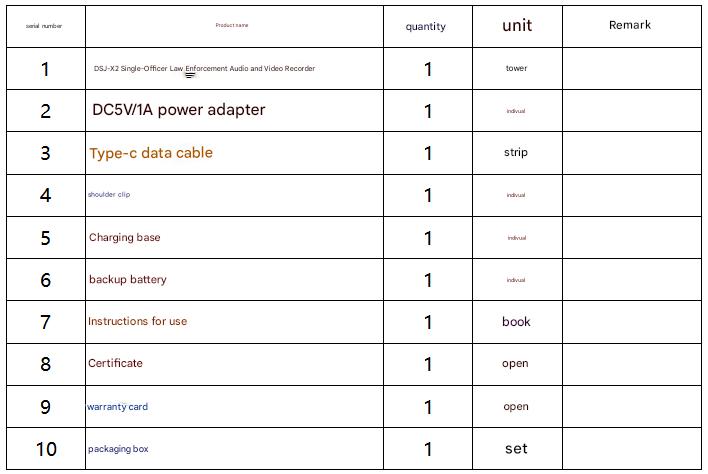Click the 'shoulder clip' cell
Screen dimensions: 708x474
coord(109,194)
